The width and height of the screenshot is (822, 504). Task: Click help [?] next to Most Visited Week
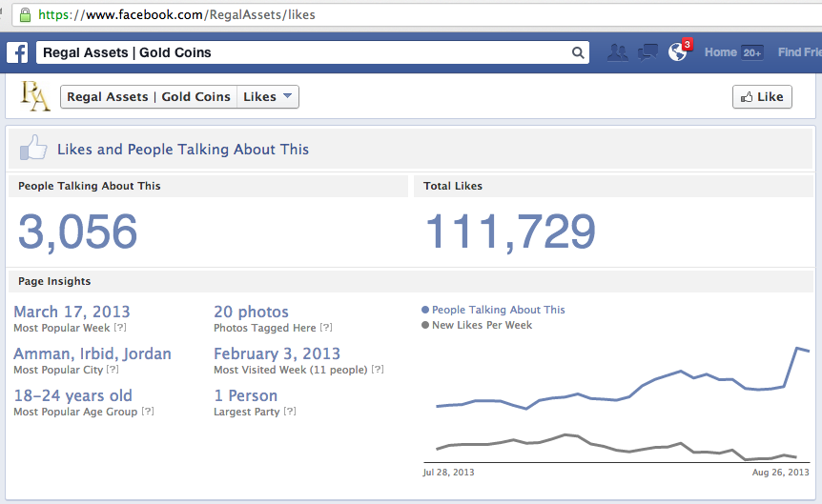tap(378, 370)
